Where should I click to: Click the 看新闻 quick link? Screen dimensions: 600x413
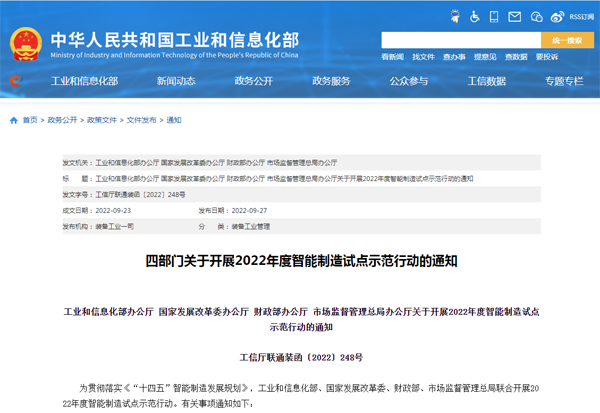click(392, 58)
